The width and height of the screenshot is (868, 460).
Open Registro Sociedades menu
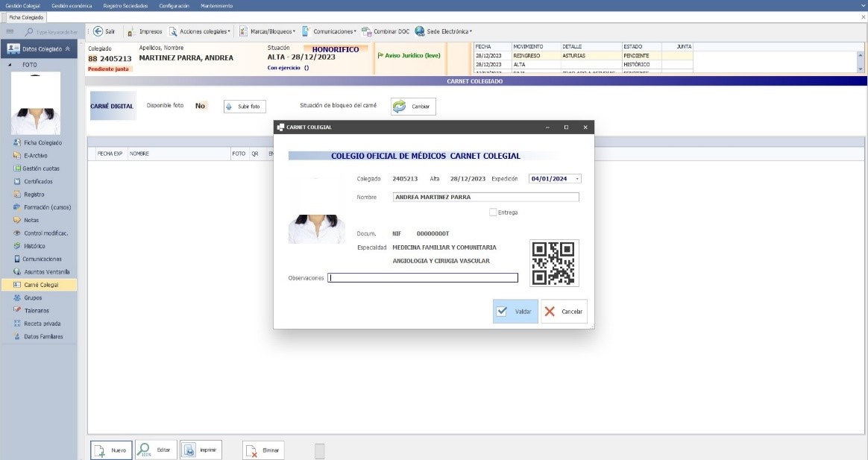pos(126,5)
